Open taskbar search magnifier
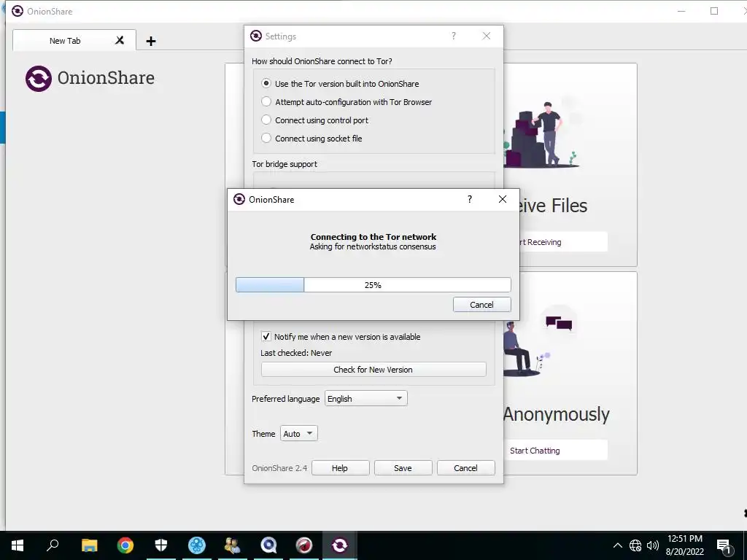Image resolution: width=747 pixels, height=560 pixels. tap(53, 545)
